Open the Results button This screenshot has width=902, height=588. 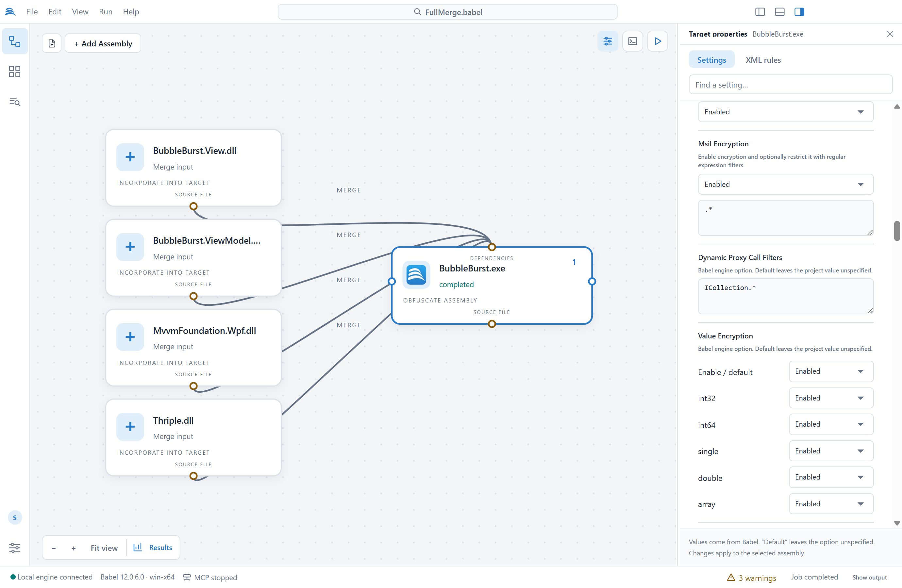click(153, 547)
